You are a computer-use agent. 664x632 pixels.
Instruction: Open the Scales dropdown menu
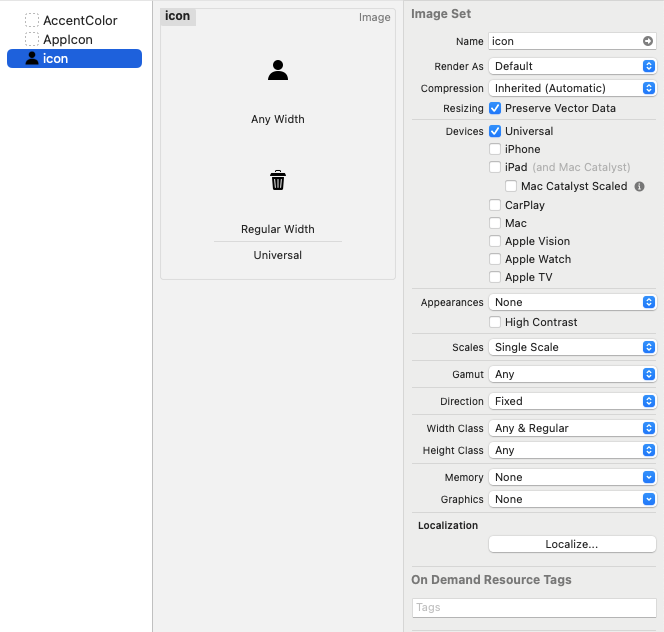[572, 347]
